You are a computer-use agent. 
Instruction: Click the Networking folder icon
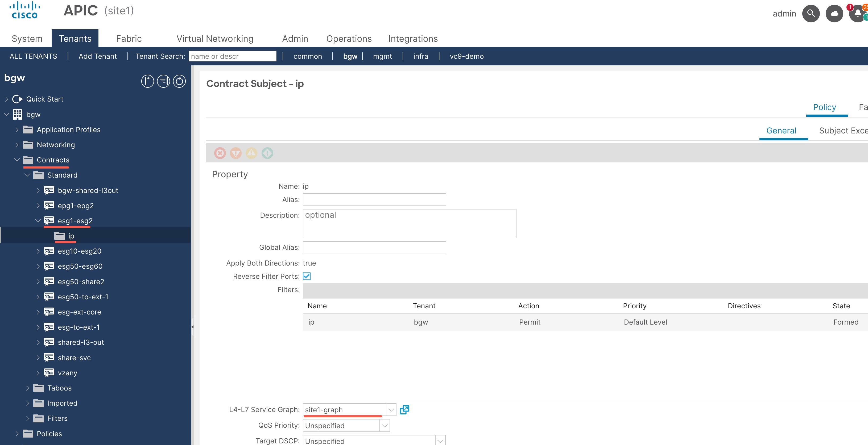click(x=28, y=145)
